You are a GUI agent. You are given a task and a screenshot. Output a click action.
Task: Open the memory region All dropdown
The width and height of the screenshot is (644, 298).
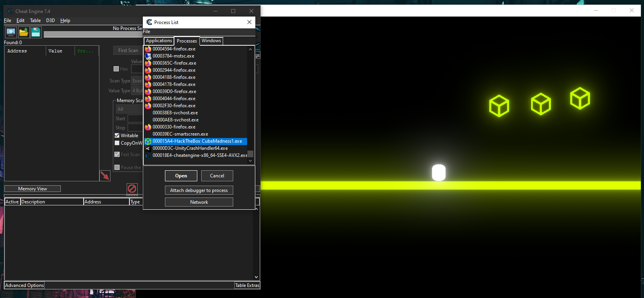coord(129,109)
